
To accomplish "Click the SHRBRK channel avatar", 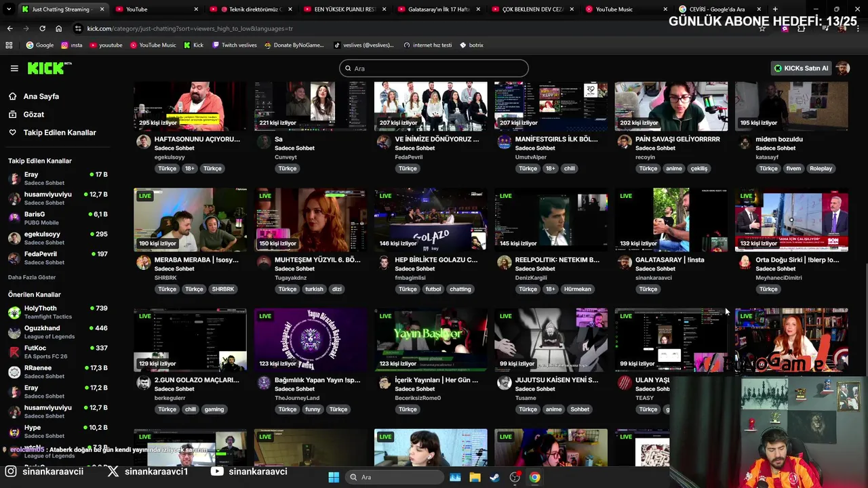I will [143, 263].
